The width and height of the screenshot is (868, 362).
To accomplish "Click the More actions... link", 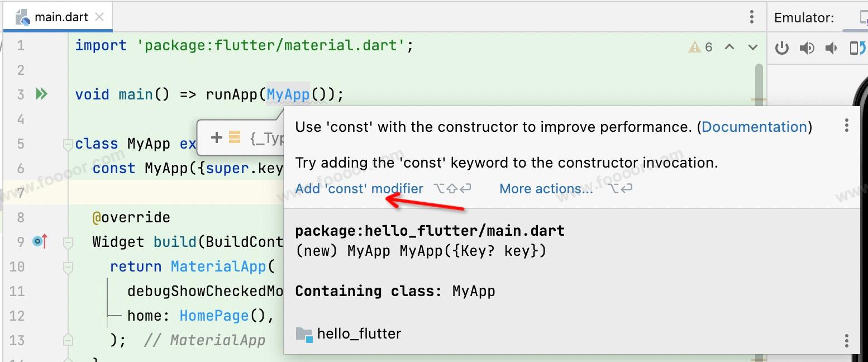I will [x=546, y=189].
